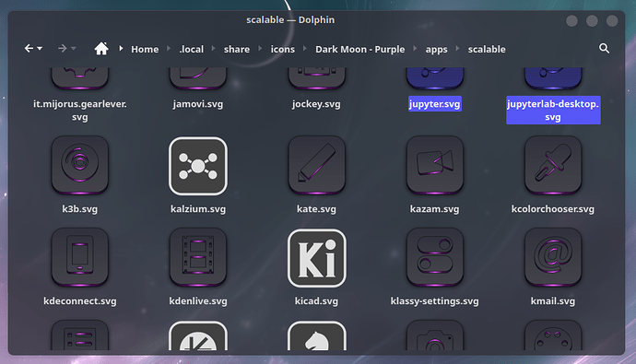Expand the arrow between Home and .local
This screenshot has width=636, height=364.
[x=169, y=48]
